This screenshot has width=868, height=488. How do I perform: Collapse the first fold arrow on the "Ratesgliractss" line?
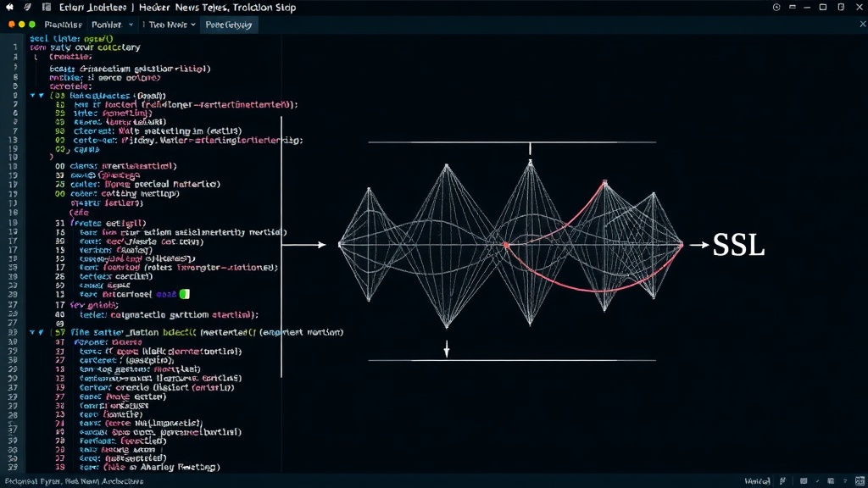[33, 95]
